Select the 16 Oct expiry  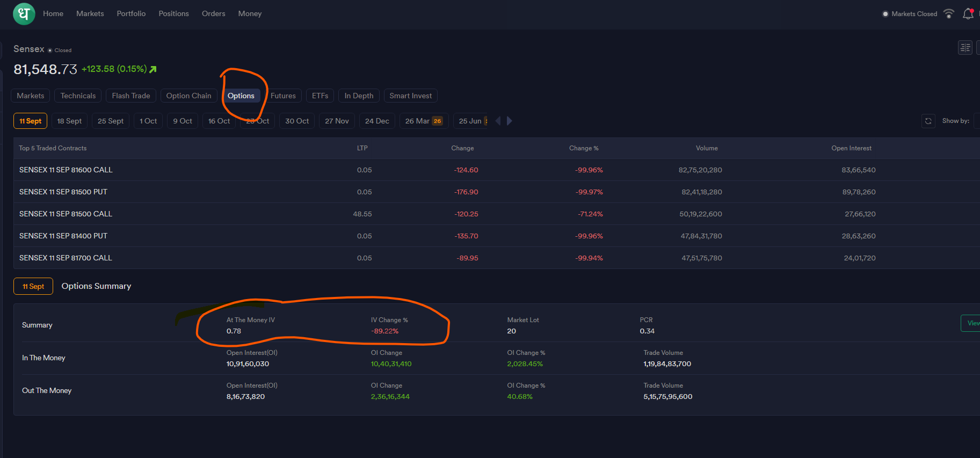(x=219, y=121)
